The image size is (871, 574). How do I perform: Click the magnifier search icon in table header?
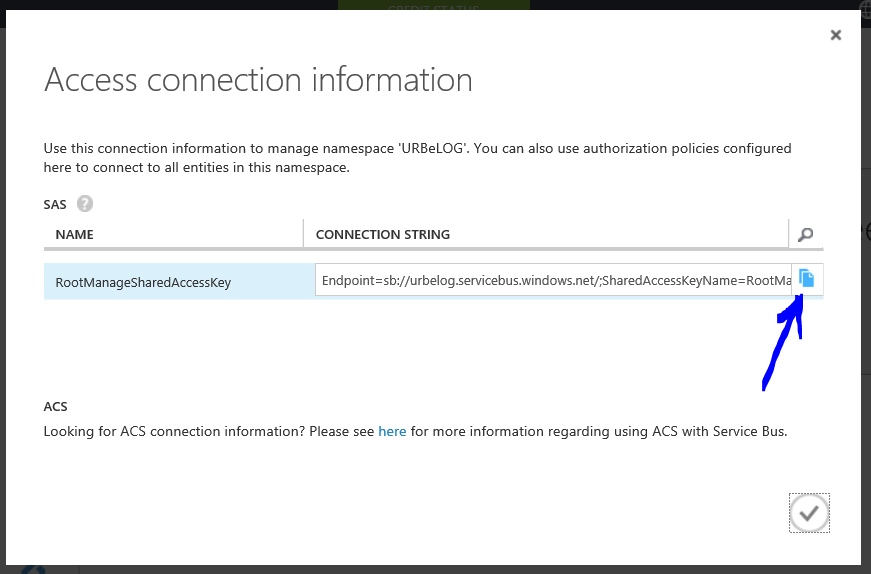coord(805,235)
